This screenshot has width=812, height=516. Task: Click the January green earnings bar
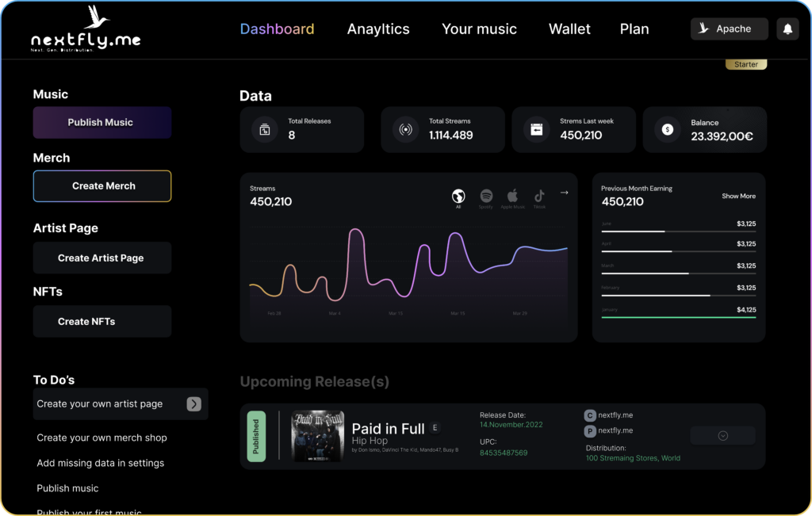click(x=679, y=317)
